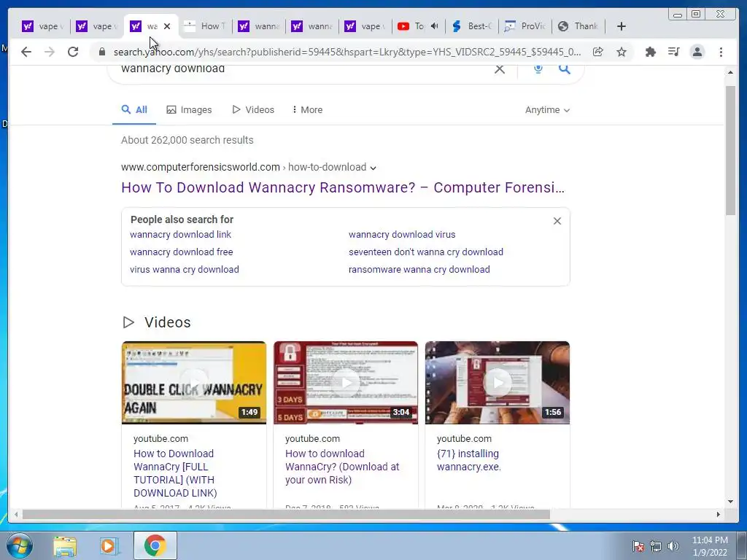
Task: Play the 1:56 video thumbnail
Action: click(498, 382)
